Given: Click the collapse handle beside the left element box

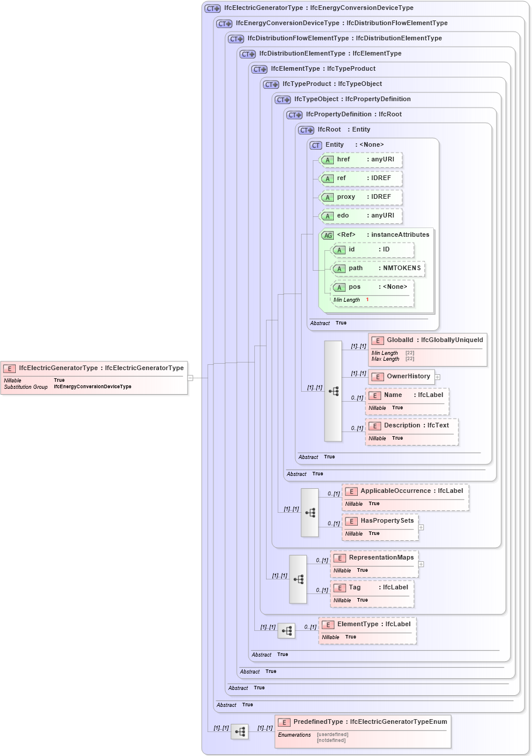Looking at the screenshot, I should tap(191, 377).
